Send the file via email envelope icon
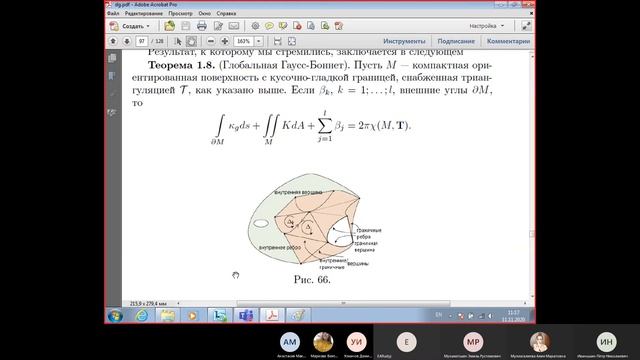This screenshot has height=360, width=640. [x=234, y=26]
